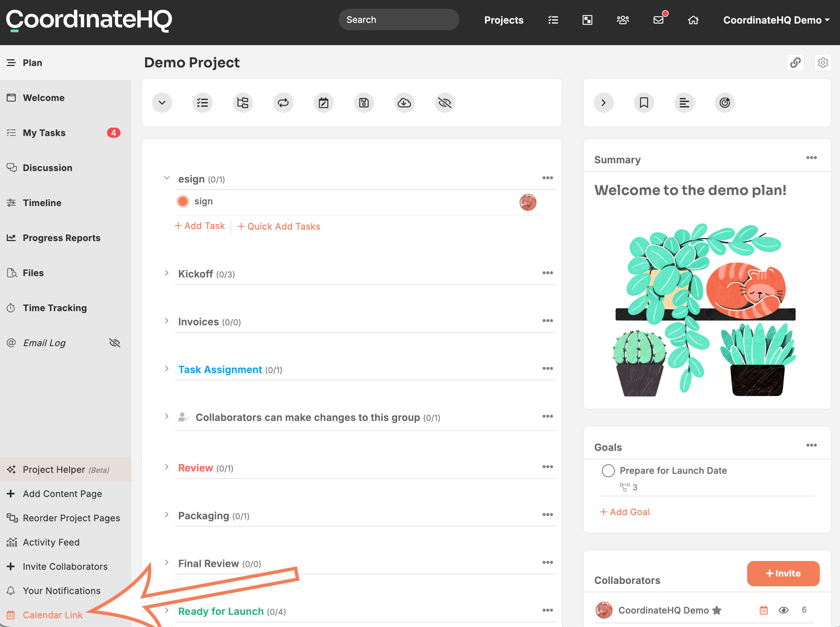This screenshot has height=627, width=840.
Task: Open project settings gear icon
Action: click(x=823, y=63)
